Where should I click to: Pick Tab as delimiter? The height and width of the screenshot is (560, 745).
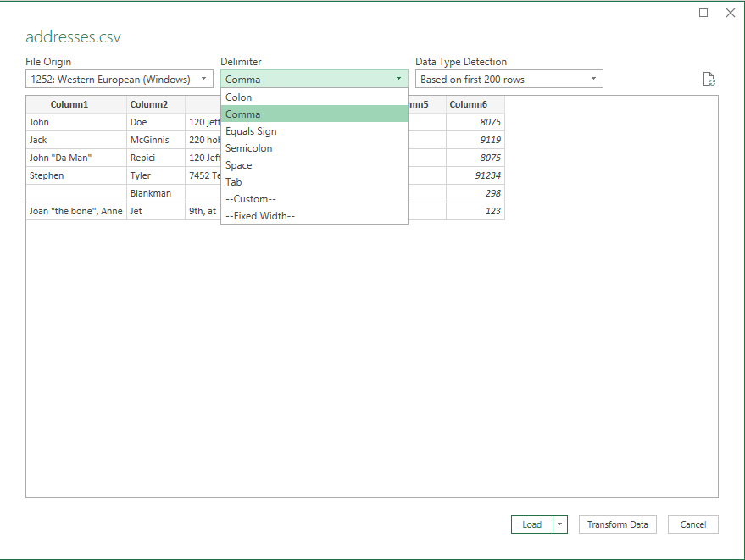tap(314, 182)
